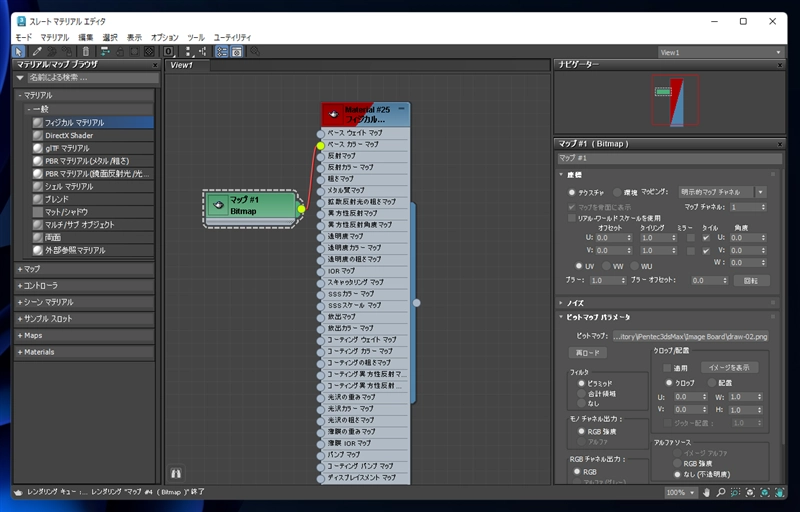Toggle Show Background in Preview icon

[x=149, y=52]
